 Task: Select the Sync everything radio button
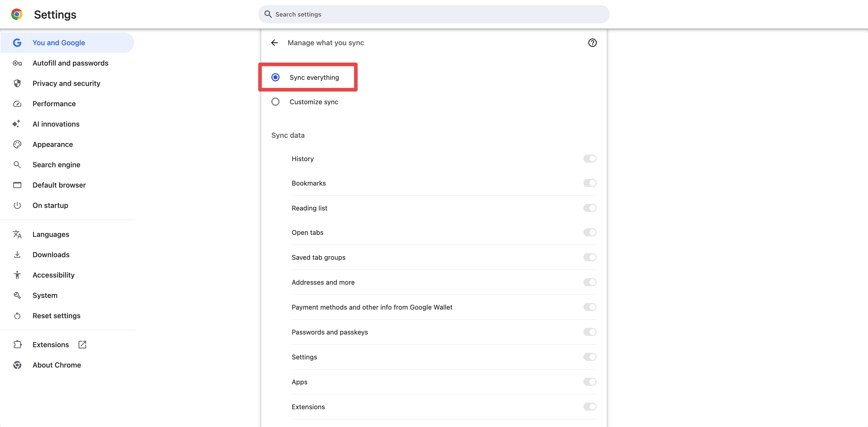[275, 78]
